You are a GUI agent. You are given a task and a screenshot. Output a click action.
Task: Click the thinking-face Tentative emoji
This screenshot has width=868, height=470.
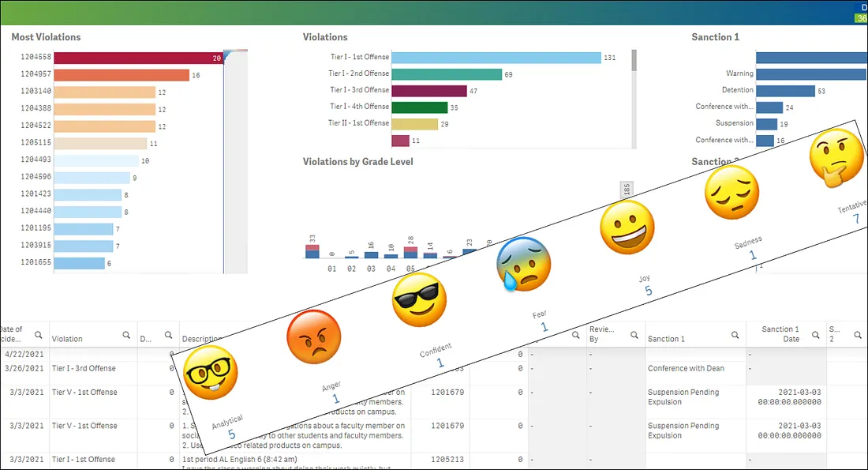(x=832, y=157)
